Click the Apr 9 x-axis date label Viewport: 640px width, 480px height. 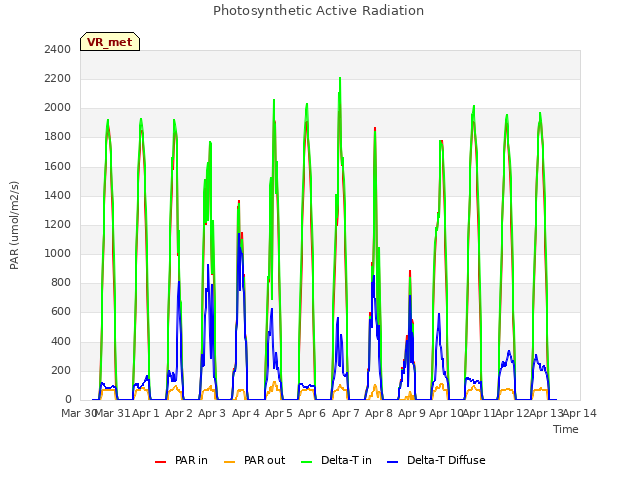(x=412, y=413)
